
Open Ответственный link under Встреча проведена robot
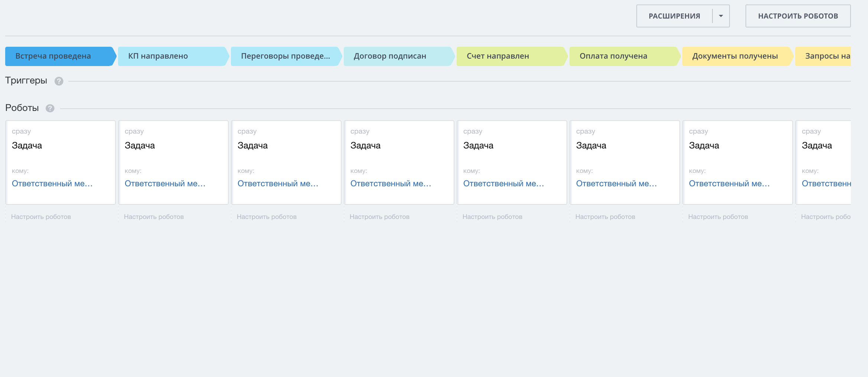(52, 184)
